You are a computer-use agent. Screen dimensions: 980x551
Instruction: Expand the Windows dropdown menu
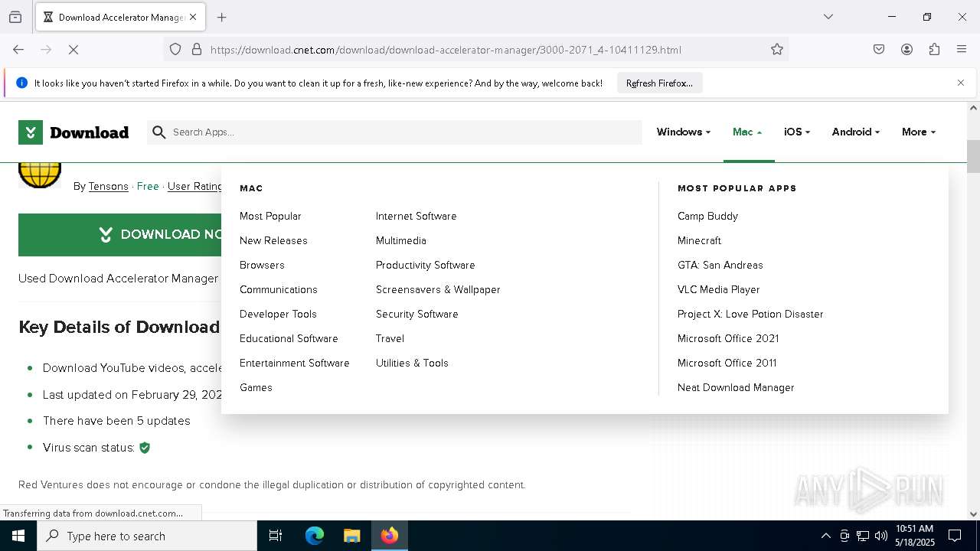683,132
